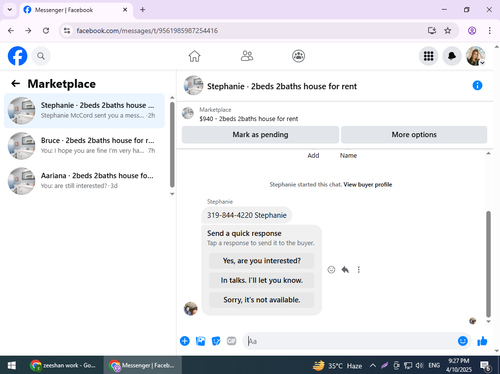Open conversation info circle icon
Viewport: 500px width, 374px height.
pos(477,86)
